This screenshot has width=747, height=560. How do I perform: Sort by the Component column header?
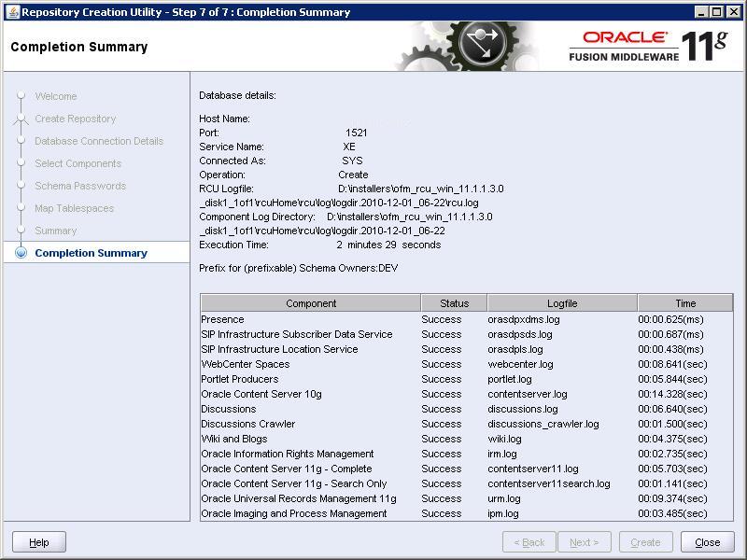click(x=311, y=303)
